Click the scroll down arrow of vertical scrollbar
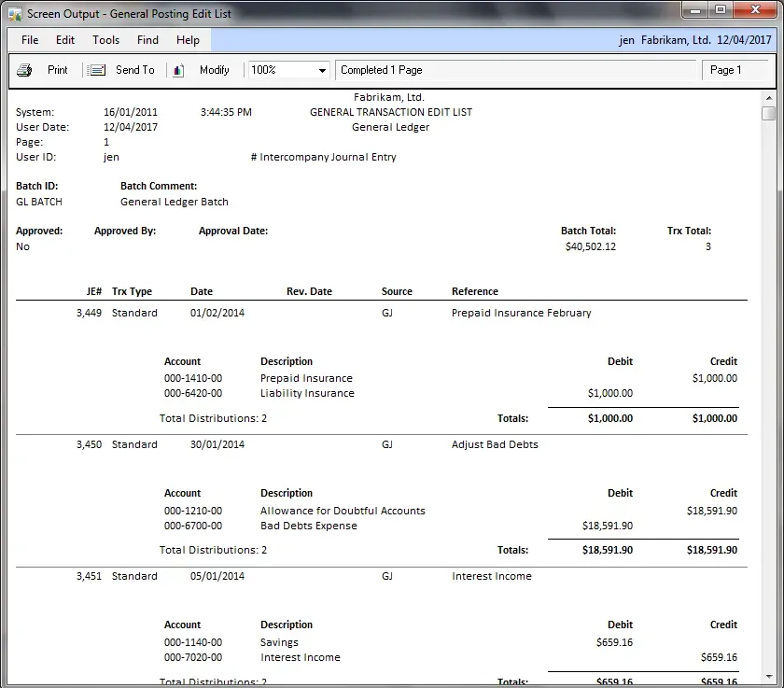784x688 pixels. 768,680
